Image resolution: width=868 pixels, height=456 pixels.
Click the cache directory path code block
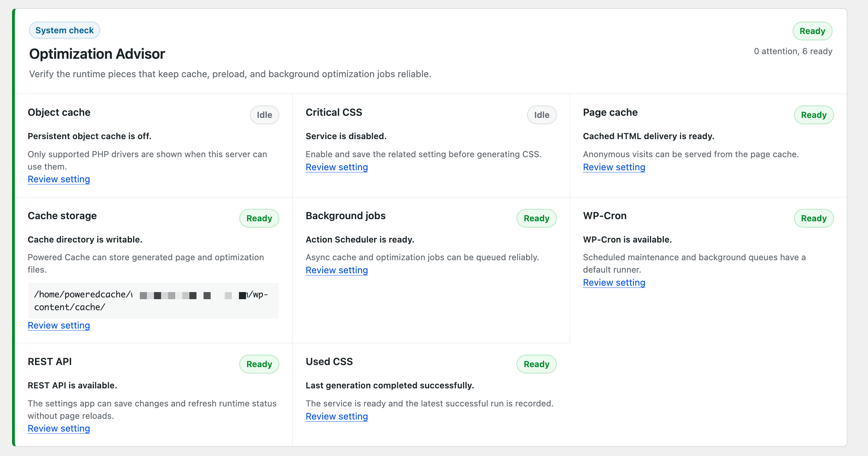pos(153,301)
